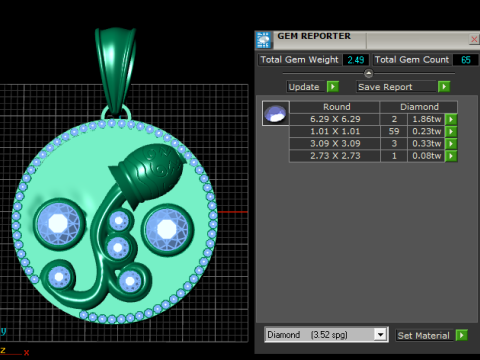Screen dimensions: 480x360
Task: Click the 0.08tw weight cell
Action: click(x=426, y=156)
